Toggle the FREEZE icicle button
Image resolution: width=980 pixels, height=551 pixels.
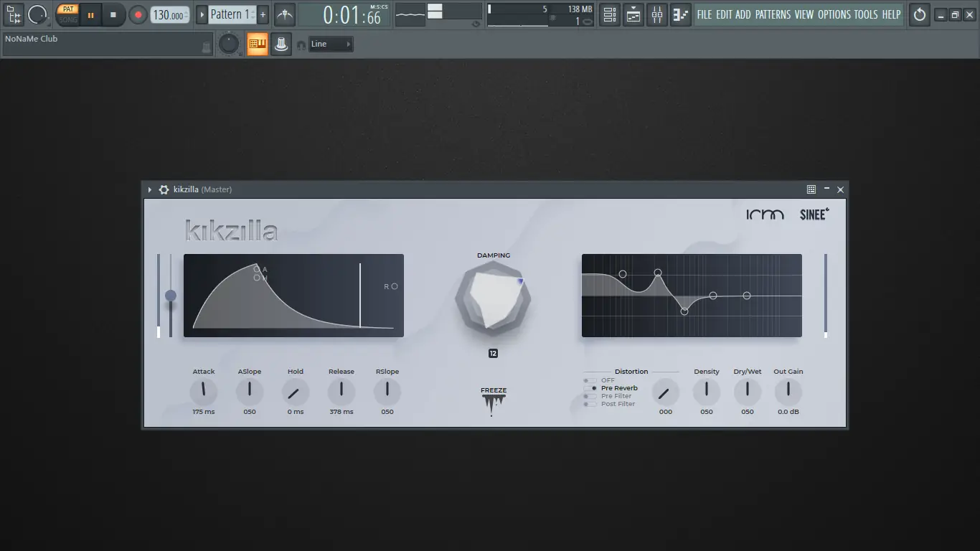tap(494, 402)
